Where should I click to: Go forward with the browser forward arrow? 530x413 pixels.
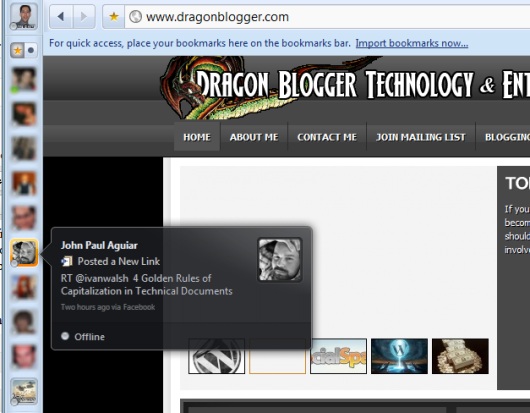(83, 17)
